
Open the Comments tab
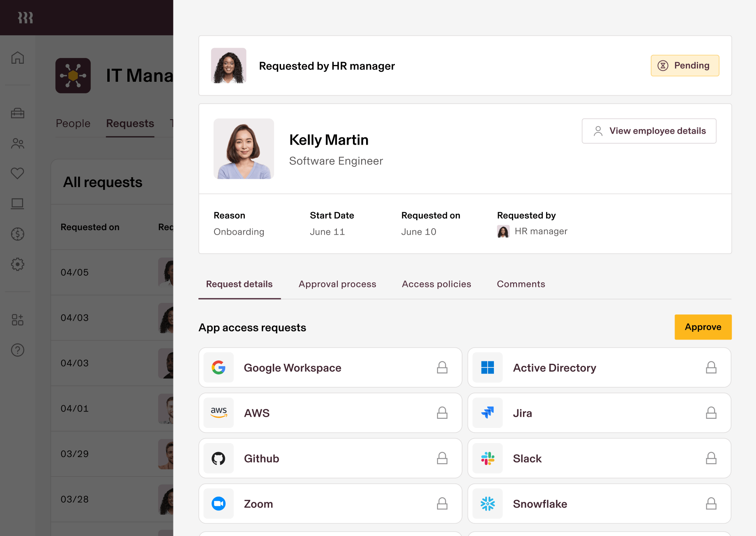(x=521, y=284)
